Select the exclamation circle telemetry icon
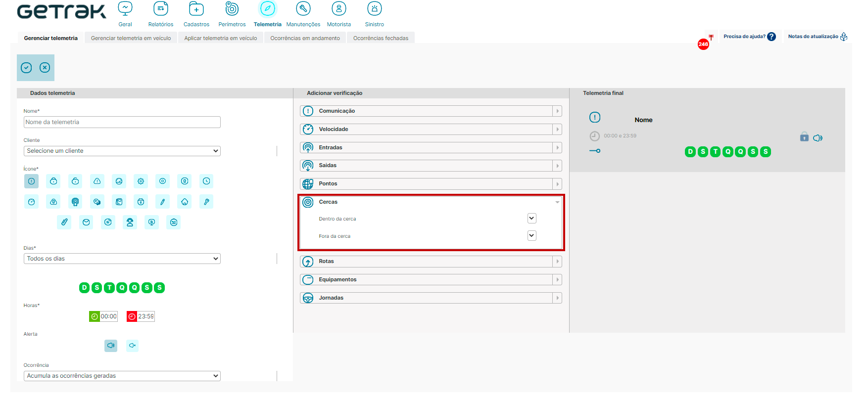868x398 pixels. tap(31, 181)
